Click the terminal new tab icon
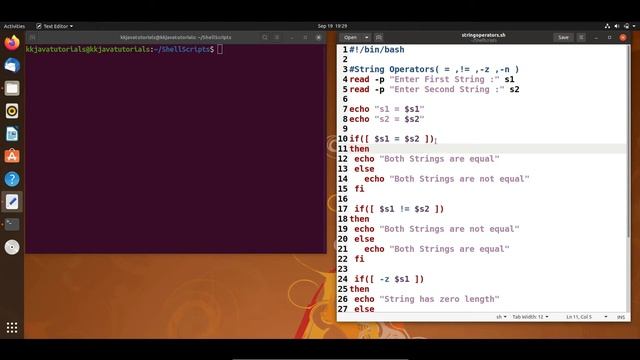Image resolution: width=640 pixels, height=360 pixels. click(33, 37)
